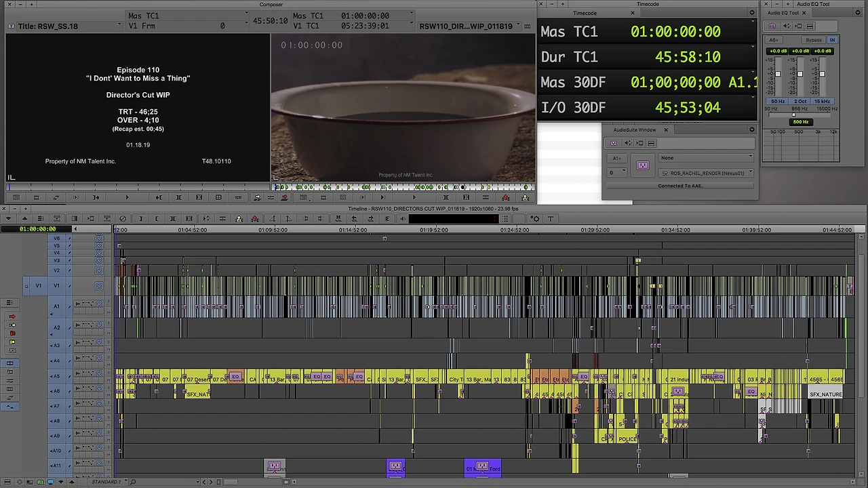This screenshot has width=868, height=488.
Task: Click the yellow Splice-In arrow in Composer
Action: 256,197
